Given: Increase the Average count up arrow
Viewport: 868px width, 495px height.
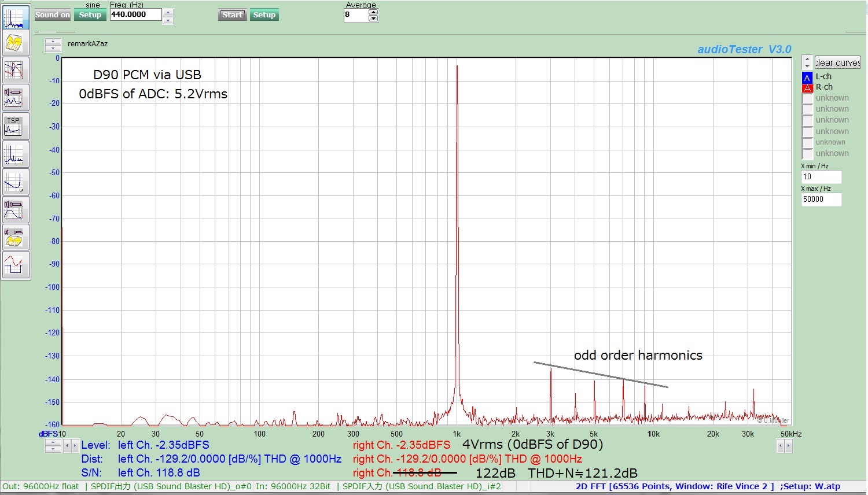Looking at the screenshot, I should (373, 12).
